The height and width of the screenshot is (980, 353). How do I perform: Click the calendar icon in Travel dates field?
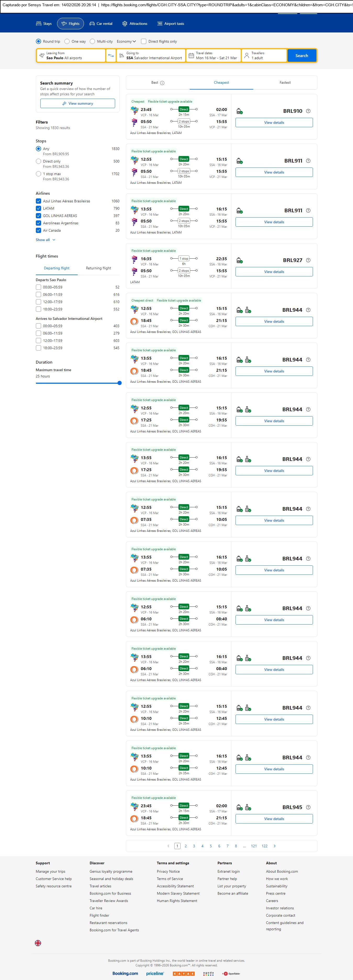coord(191,55)
